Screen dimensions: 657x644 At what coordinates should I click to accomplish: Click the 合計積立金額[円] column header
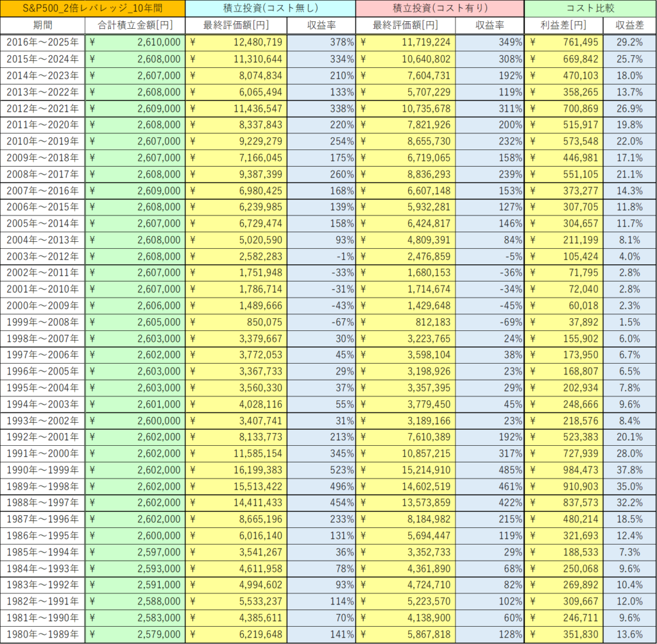coord(135,26)
